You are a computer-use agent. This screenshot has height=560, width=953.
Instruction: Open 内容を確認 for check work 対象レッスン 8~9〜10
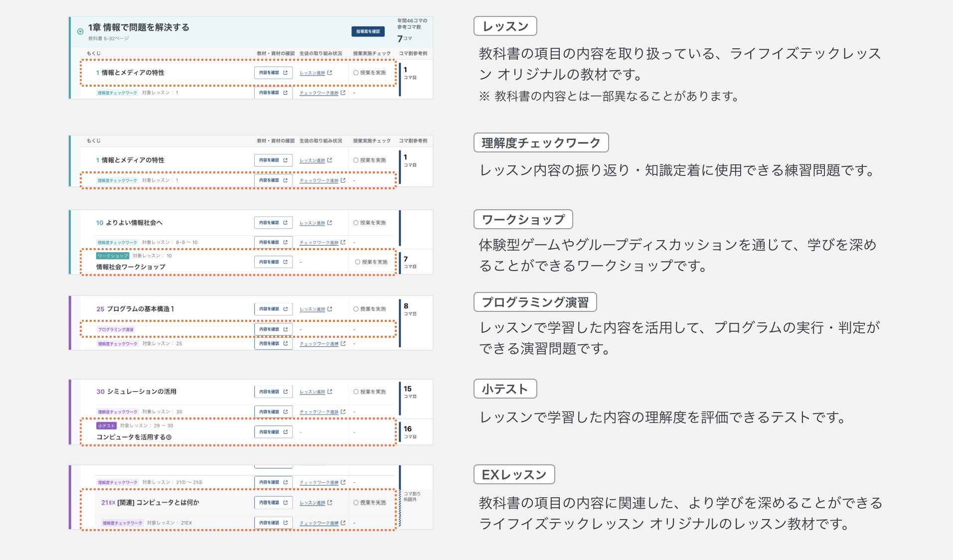(273, 243)
